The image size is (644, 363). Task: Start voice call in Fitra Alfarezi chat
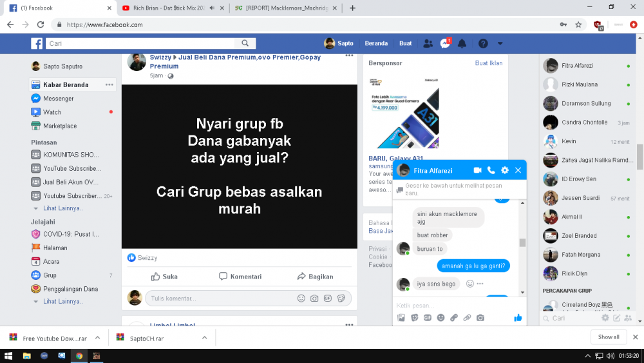click(491, 170)
